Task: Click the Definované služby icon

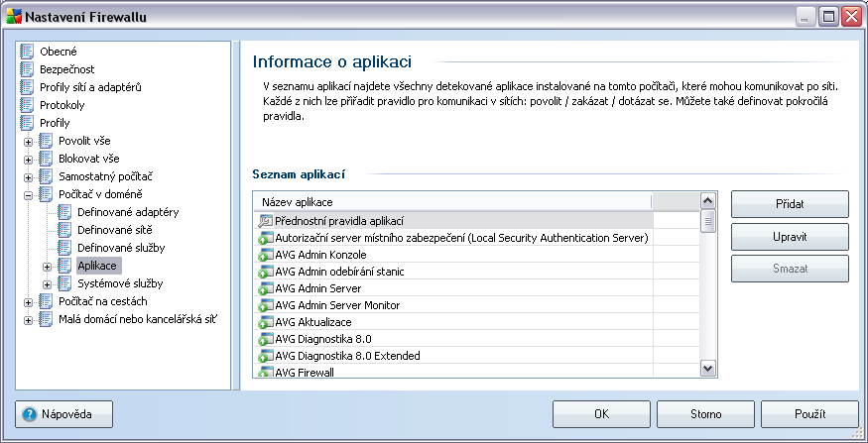Action: tap(64, 248)
